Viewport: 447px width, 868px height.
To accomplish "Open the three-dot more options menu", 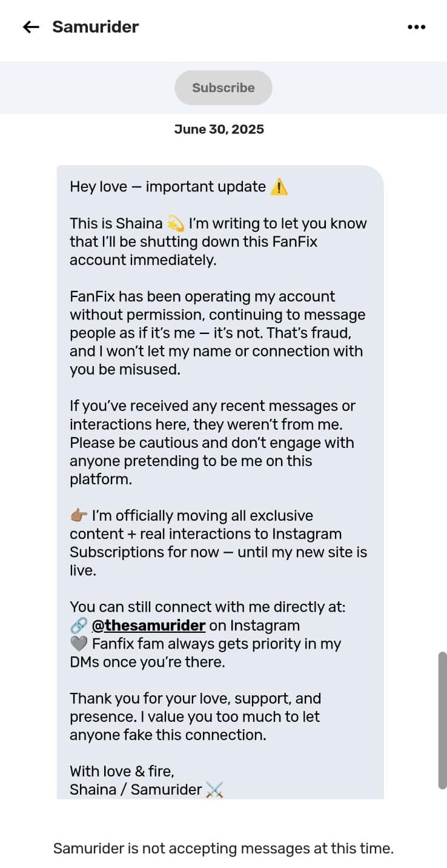I will (416, 27).
